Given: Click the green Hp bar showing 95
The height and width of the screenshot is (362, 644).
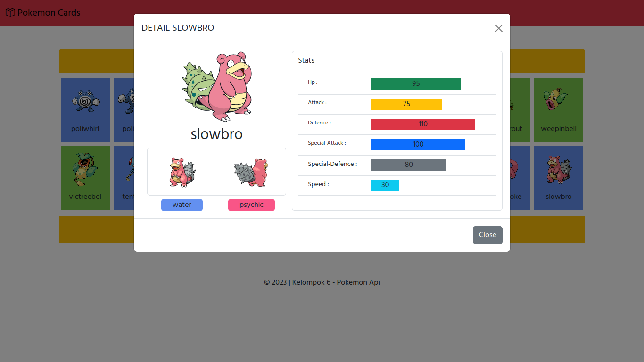Looking at the screenshot, I should (416, 84).
